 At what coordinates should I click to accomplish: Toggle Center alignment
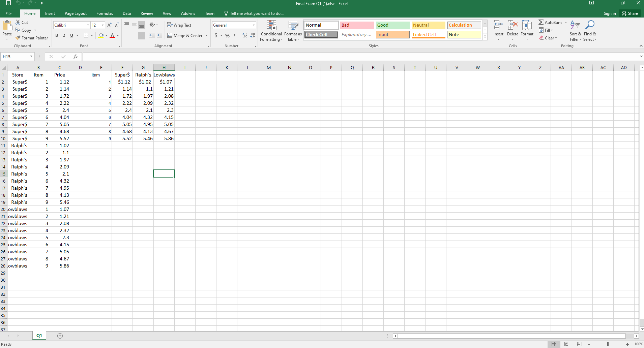pos(134,35)
